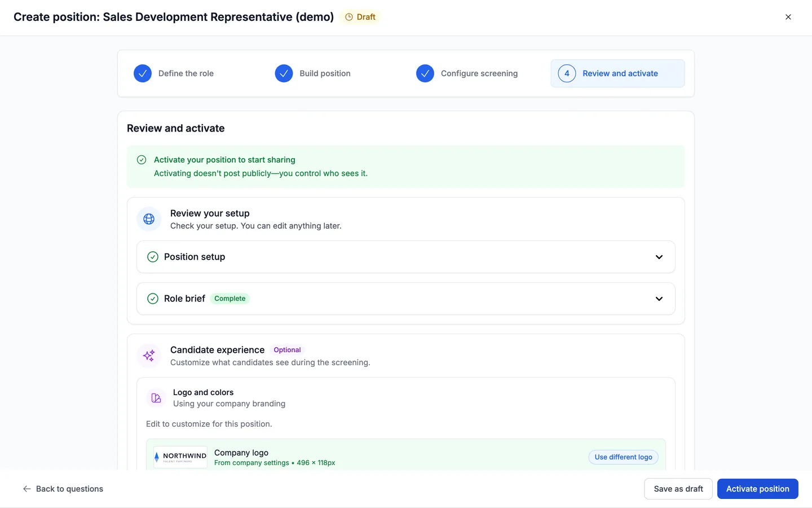812x508 pixels.
Task: Click the Define the role checkmark icon
Action: coord(143,73)
